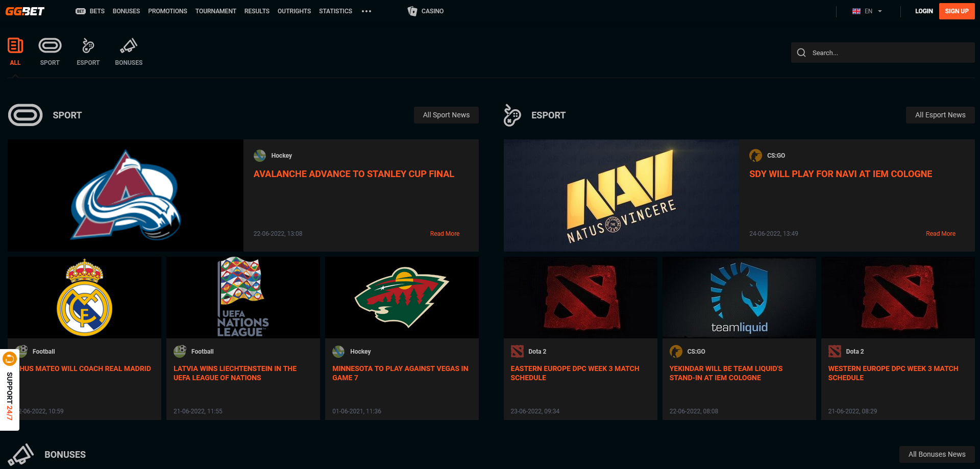This screenshot has width=980, height=469.
Task: Open headline SDY Will Play for NAVI
Action: tap(841, 174)
